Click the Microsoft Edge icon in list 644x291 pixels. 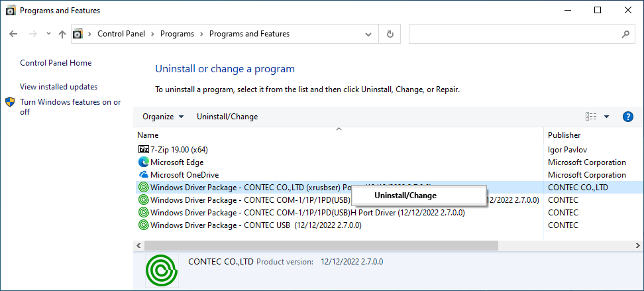tap(143, 162)
